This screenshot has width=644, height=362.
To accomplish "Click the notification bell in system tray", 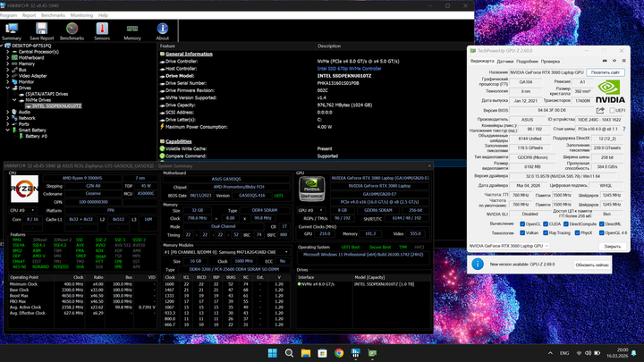I will [634, 353].
